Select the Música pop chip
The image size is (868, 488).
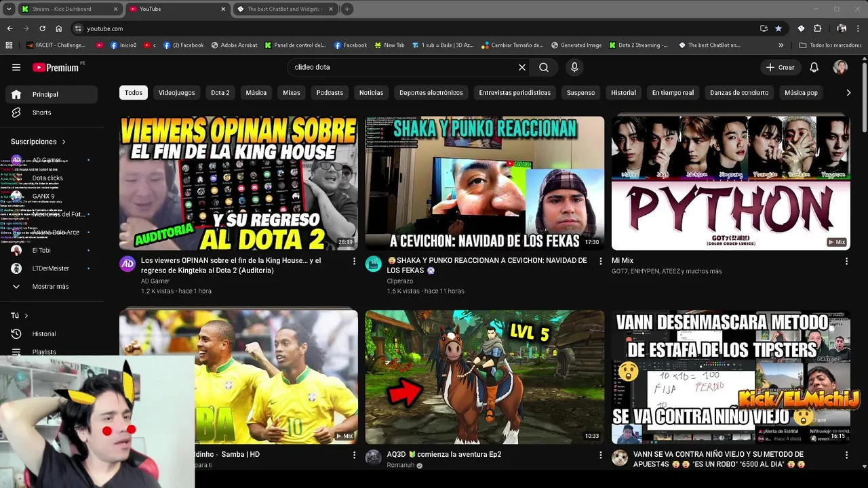coord(801,93)
